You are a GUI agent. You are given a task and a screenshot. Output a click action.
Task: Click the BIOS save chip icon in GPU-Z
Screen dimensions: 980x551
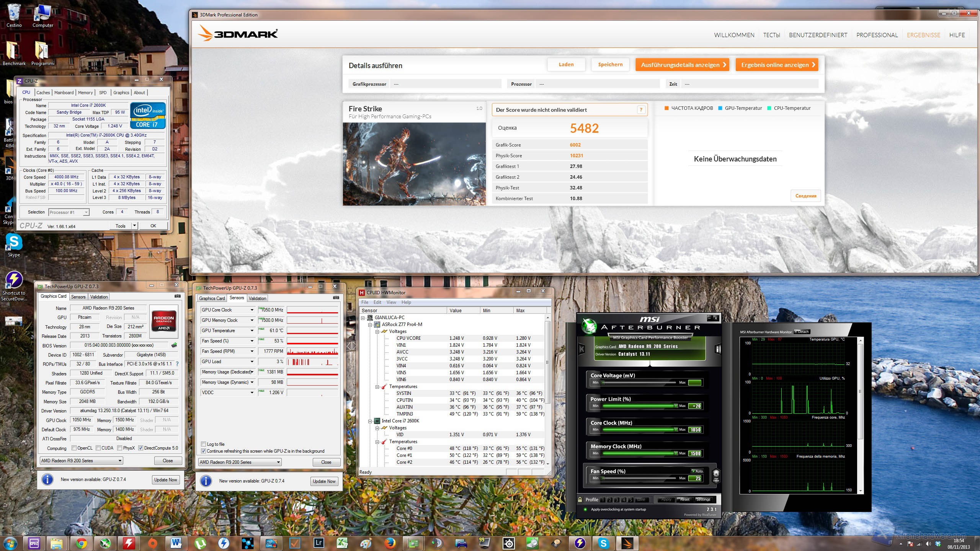coord(175,345)
